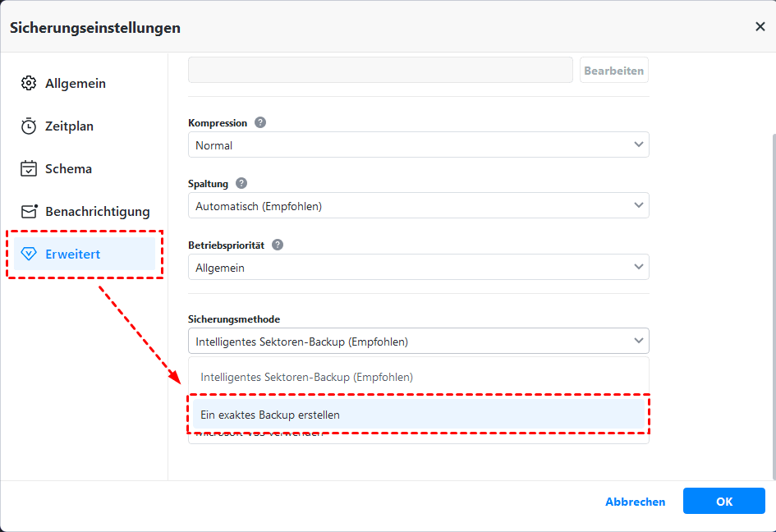Open the Benachrichtigung tab
Viewport: 776px width, 532px height.
pos(97,211)
